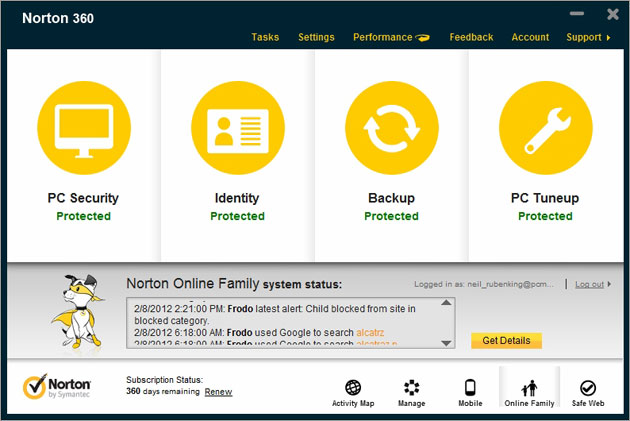
Task: Click the alcatrz search term link
Action: click(x=370, y=333)
